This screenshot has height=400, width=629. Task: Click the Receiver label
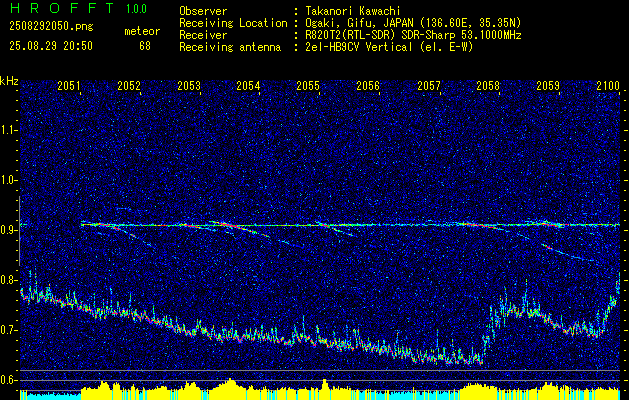[203, 35]
